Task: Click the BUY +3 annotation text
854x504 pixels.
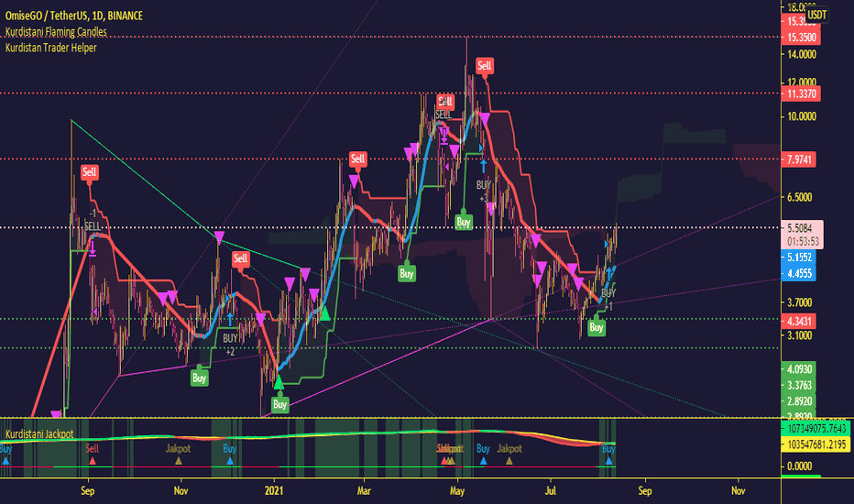Action: point(484,192)
